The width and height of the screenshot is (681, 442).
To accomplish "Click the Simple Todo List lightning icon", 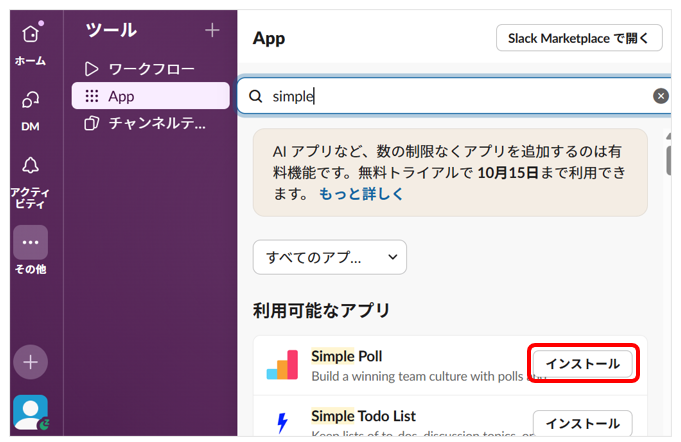I will (282, 423).
